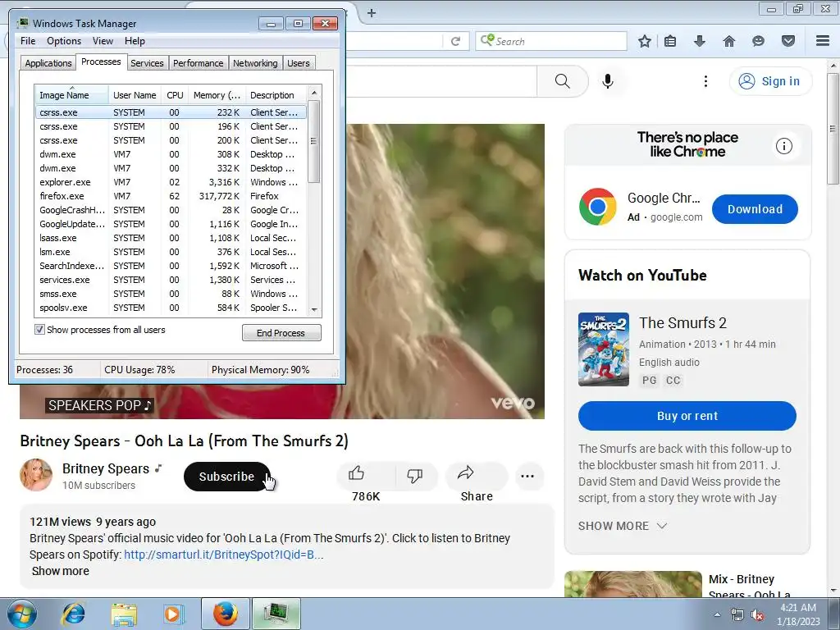Click Show more in video description
Screen dimensions: 840x630
[61, 571]
